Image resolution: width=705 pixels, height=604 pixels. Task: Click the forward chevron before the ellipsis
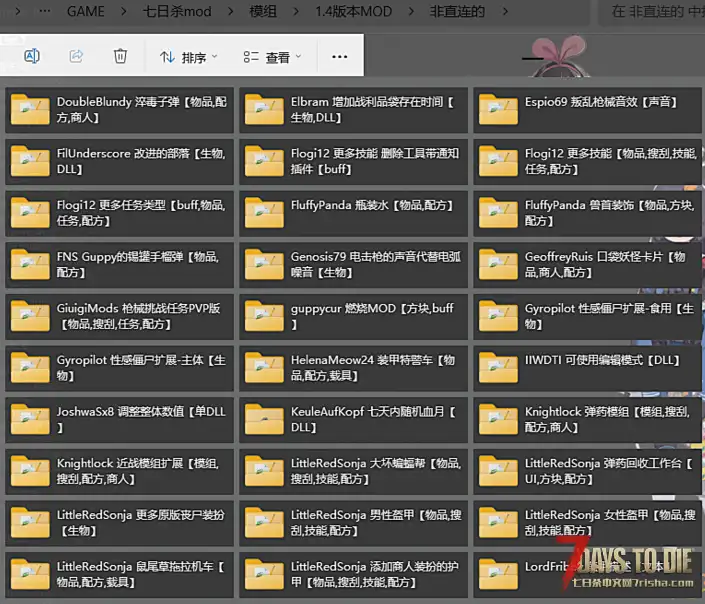(18, 11)
